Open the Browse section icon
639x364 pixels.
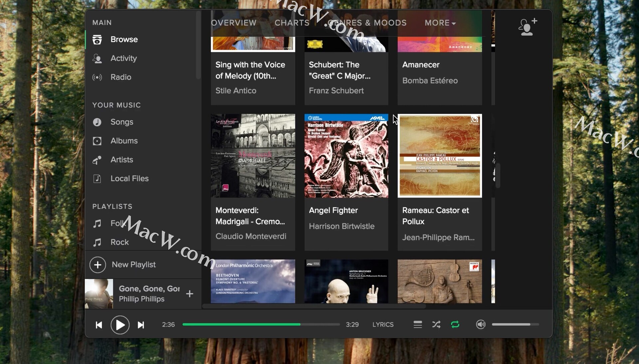97,40
